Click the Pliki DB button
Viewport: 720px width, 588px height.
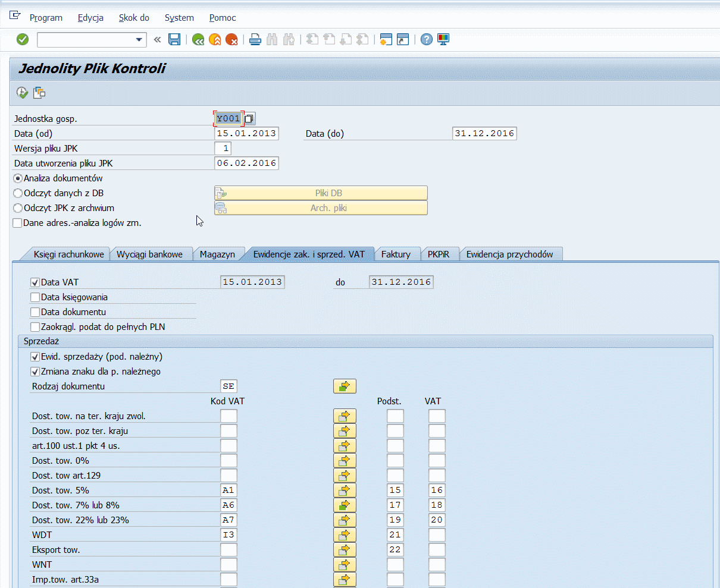(x=321, y=193)
